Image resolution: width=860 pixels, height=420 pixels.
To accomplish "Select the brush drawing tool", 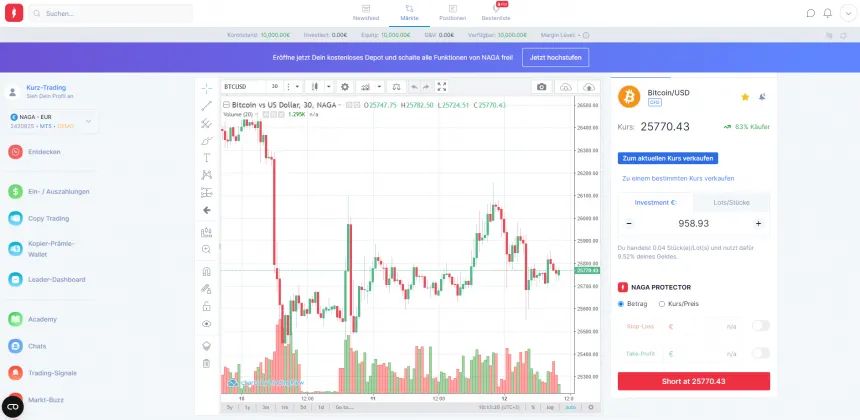I will pos(207,140).
